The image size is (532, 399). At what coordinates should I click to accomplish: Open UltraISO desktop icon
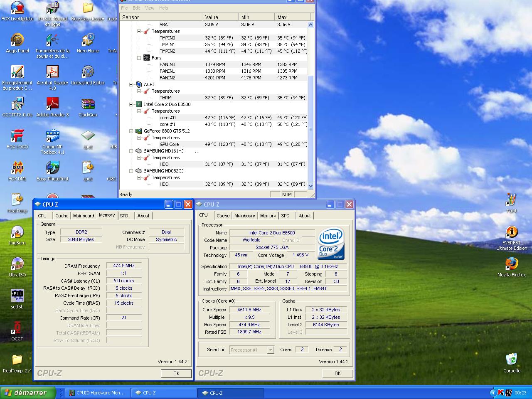pos(17,267)
